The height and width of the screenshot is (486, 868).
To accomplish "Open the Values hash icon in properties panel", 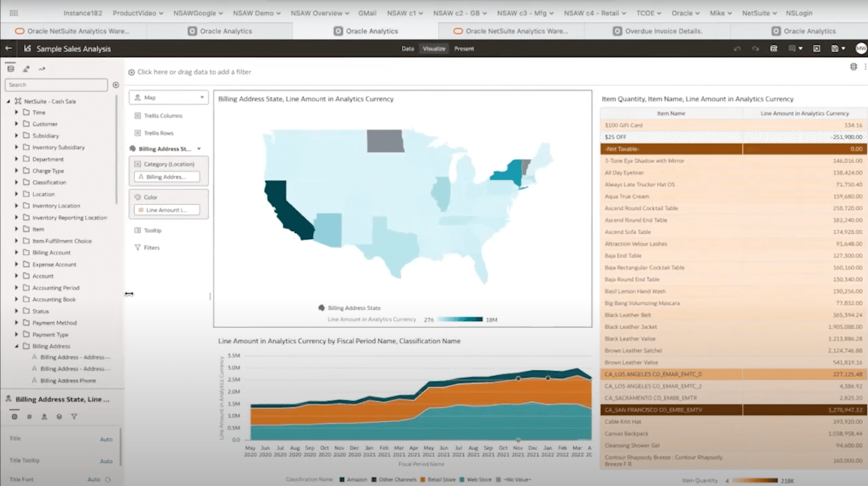I will tap(29, 417).
